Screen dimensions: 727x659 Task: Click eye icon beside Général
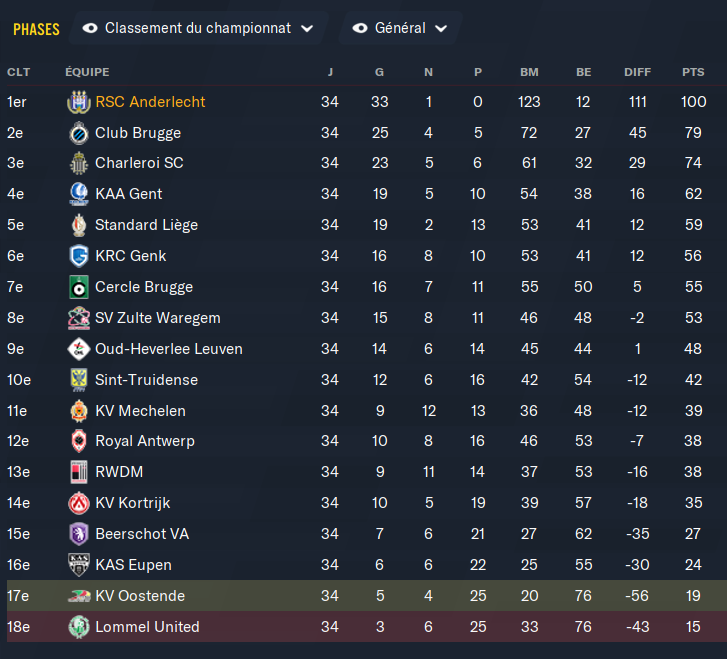tap(360, 28)
